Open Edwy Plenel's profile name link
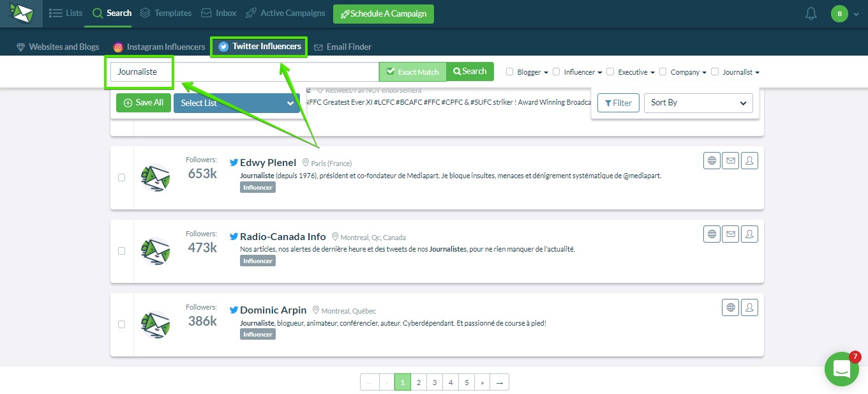868x394 pixels. point(268,163)
